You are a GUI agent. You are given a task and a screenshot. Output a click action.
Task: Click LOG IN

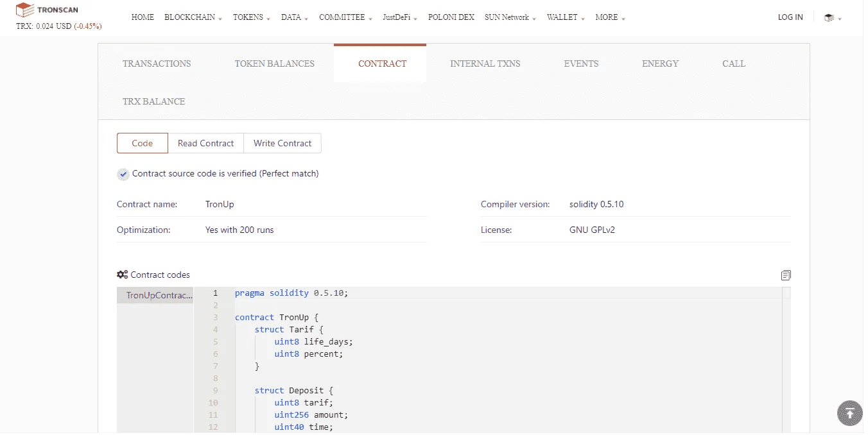[x=790, y=17]
